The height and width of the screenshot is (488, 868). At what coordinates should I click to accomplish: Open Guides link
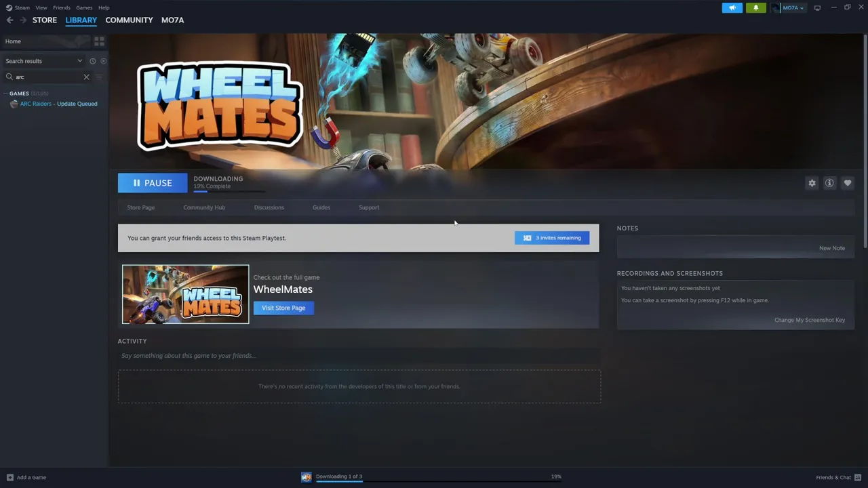pyautogui.click(x=321, y=207)
